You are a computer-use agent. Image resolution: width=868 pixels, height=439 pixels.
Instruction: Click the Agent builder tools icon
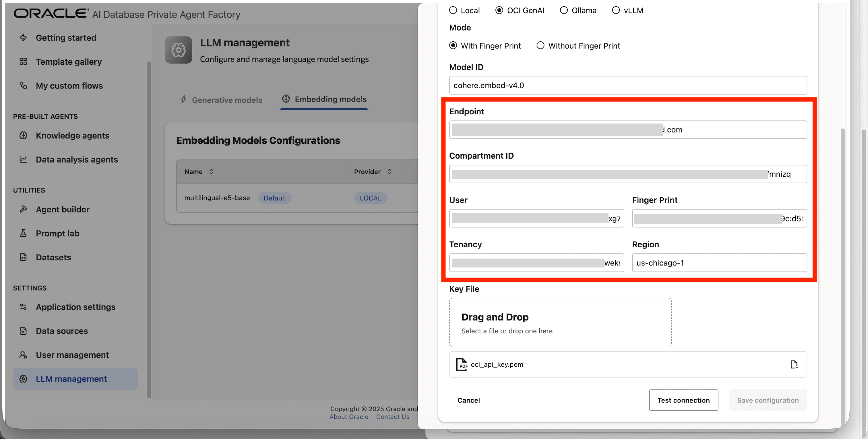23,209
